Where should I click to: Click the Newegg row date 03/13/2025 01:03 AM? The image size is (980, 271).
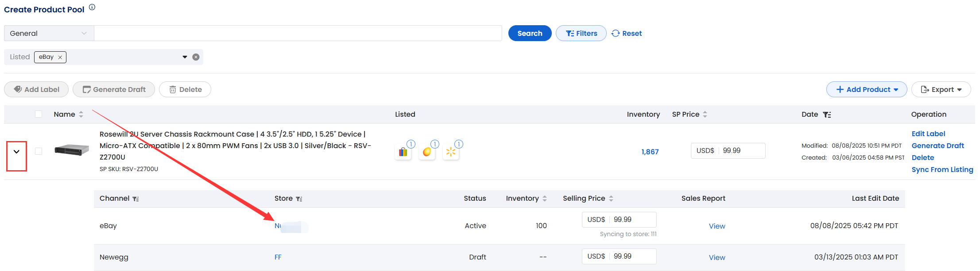coord(856,257)
